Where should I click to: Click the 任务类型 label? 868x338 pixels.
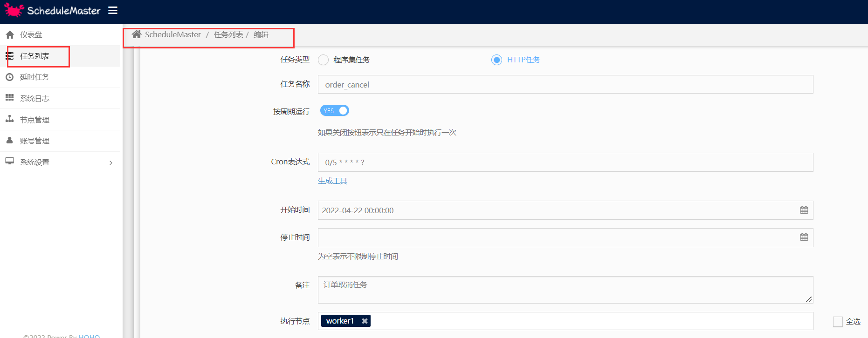295,60
